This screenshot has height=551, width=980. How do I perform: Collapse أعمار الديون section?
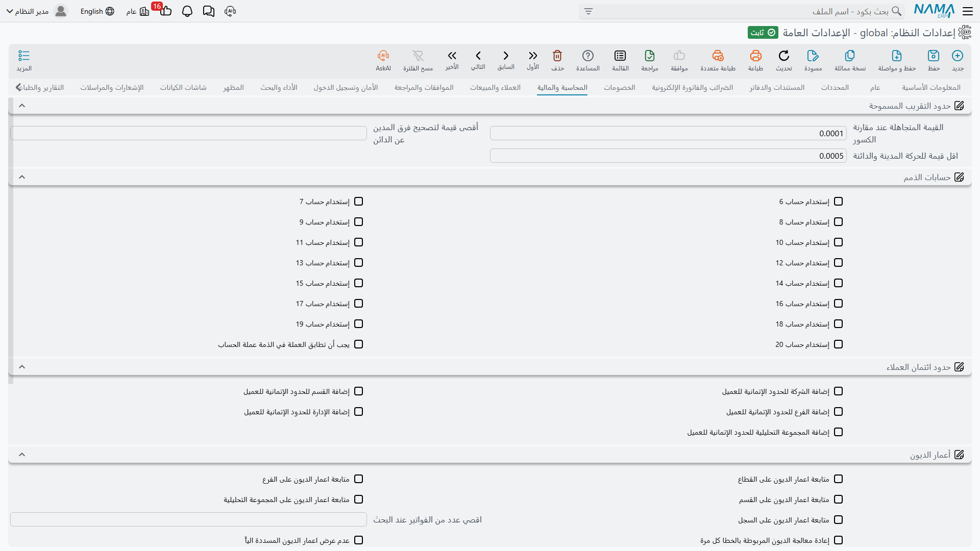point(22,455)
